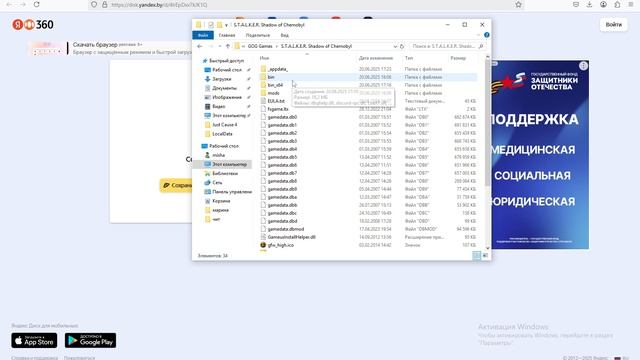
Task: Open the browser account icon
Action: pos(603,4)
